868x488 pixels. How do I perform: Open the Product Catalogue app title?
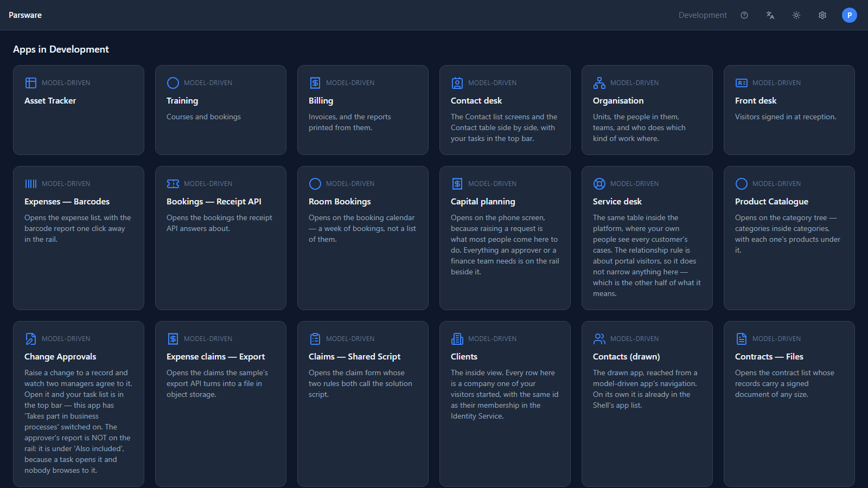pos(771,202)
